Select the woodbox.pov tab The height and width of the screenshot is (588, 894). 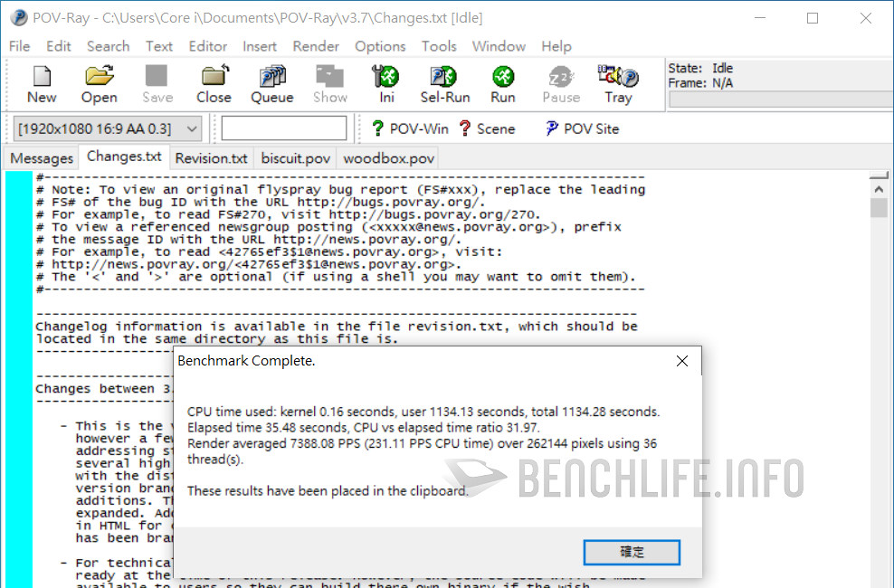coord(388,158)
